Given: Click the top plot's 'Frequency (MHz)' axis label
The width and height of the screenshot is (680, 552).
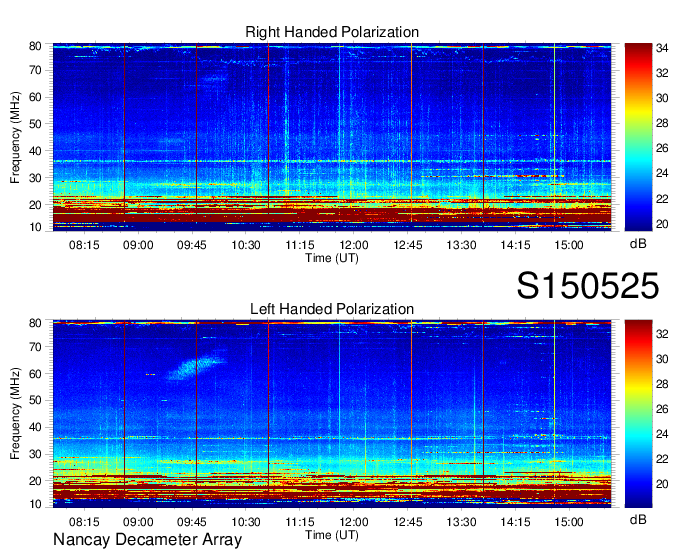Looking at the screenshot, I should (x=15, y=137).
